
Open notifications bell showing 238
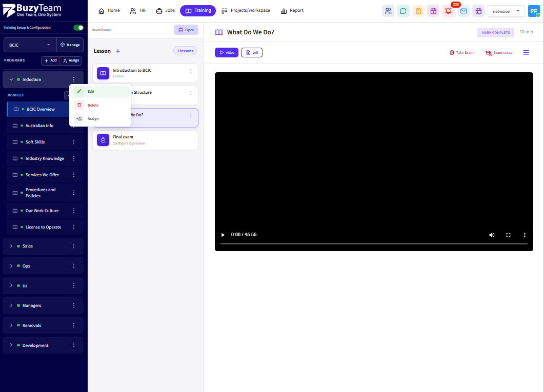pyautogui.click(x=448, y=11)
